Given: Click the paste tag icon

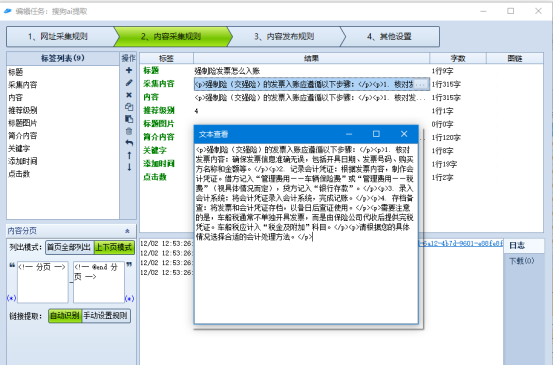Looking at the screenshot, I should pos(129,119).
